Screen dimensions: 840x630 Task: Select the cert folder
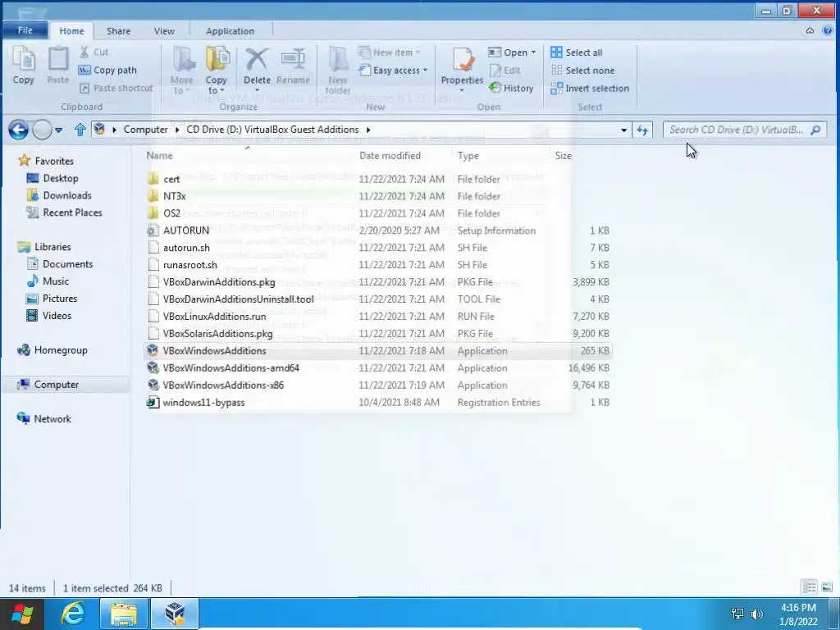(x=377, y=179)
